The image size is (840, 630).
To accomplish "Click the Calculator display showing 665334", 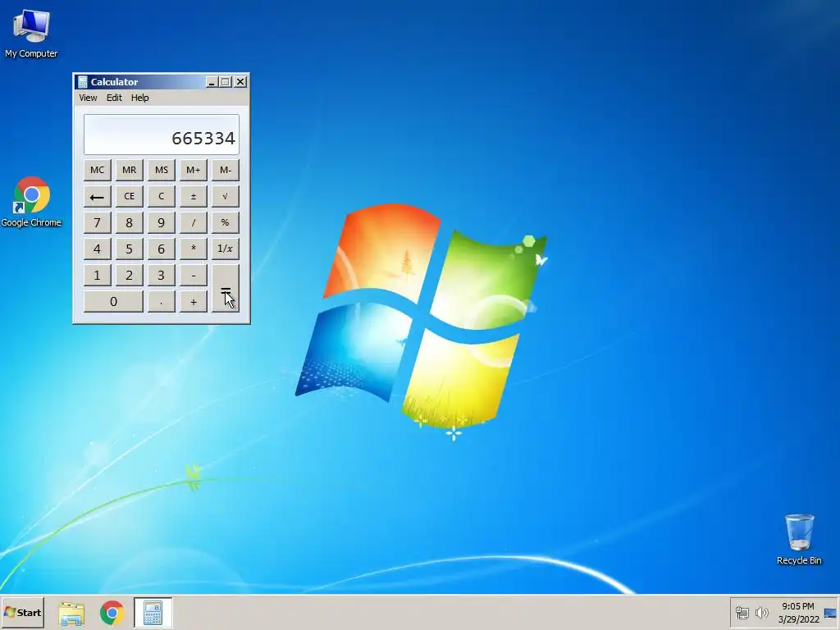I will tap(162, 135).
